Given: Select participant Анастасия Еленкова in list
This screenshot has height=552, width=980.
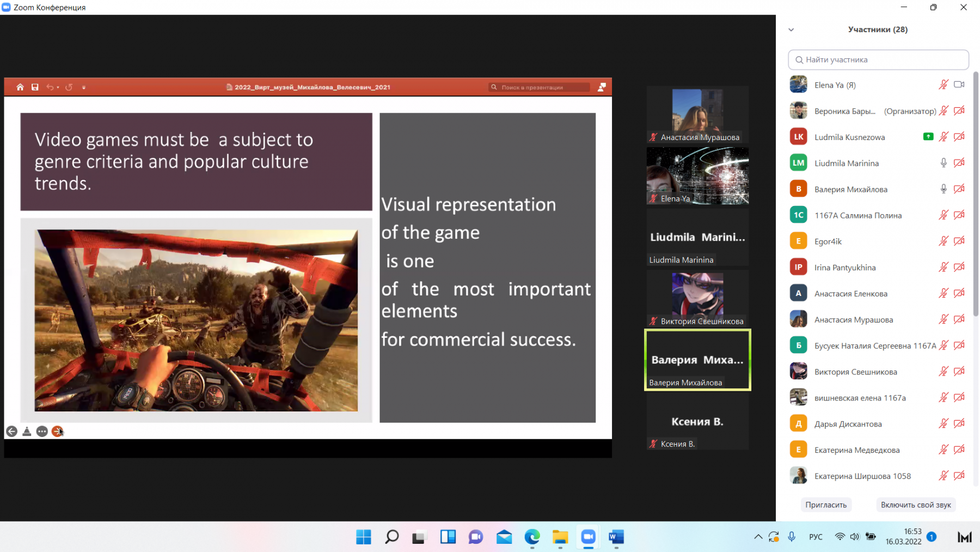Looking at the screenshot, I should (x=878, y=293).
